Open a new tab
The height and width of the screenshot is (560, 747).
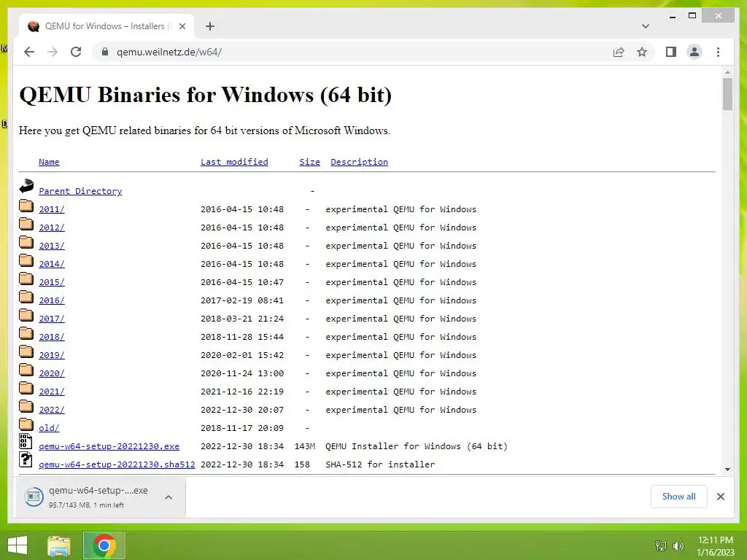[210, 26]
